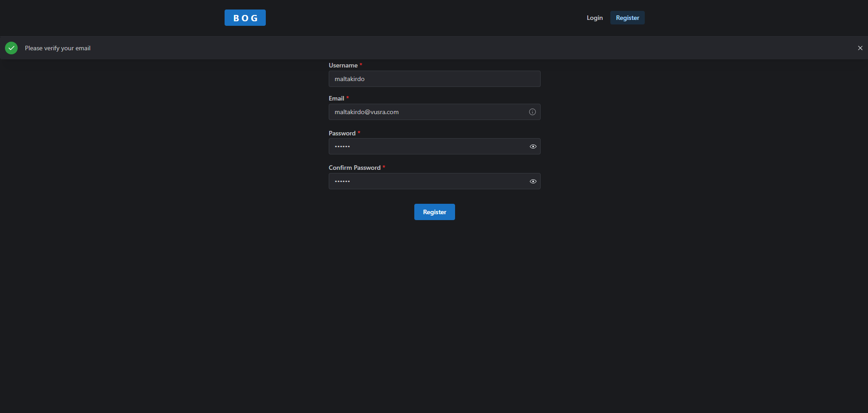Click the email field info icon

pos(532,112)
